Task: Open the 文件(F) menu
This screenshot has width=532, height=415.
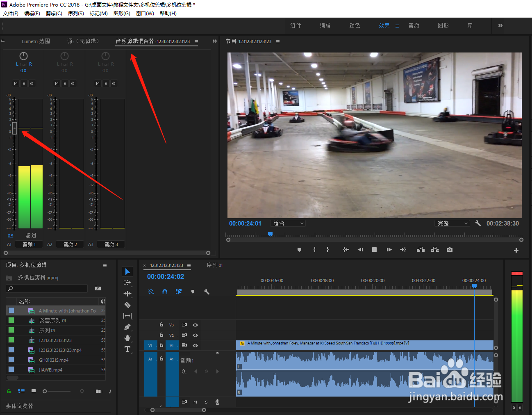Action: tap(11, 14)
